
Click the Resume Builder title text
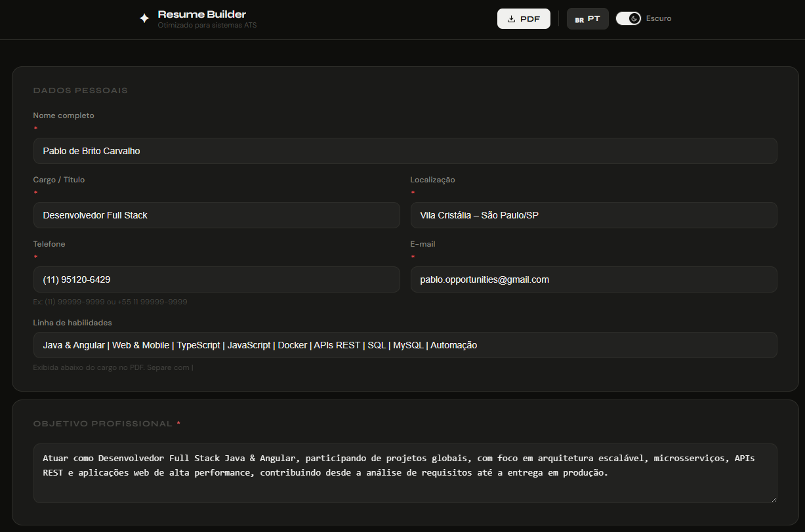[202, 14]
